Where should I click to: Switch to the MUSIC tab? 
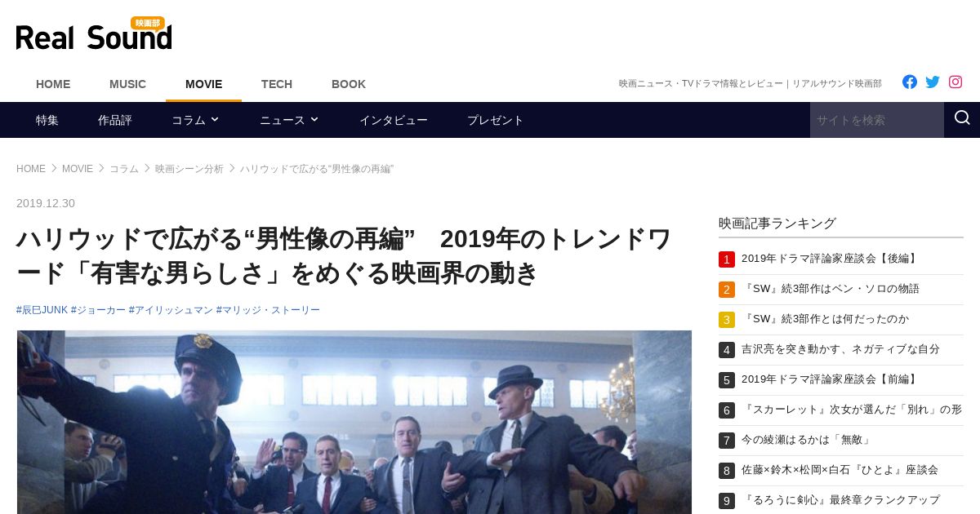point(127,84)
